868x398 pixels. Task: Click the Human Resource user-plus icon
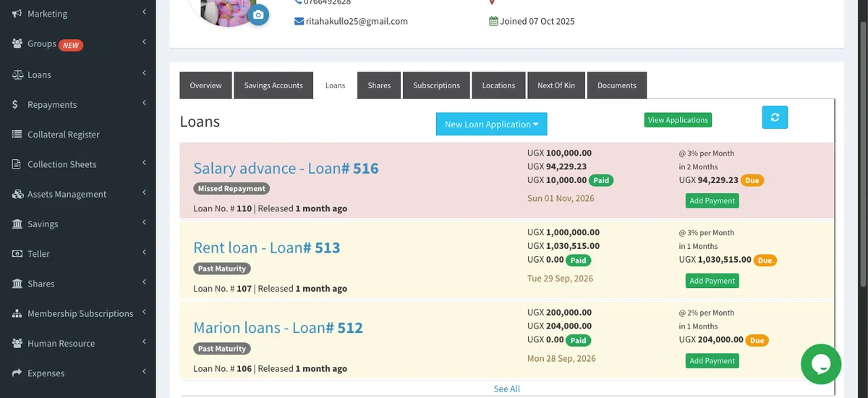click(17, 343)
